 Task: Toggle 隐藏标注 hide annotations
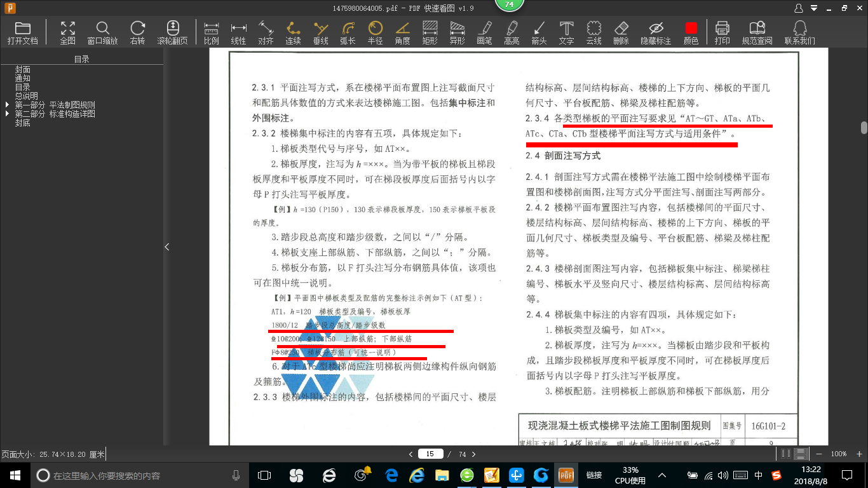pos(656,32)
